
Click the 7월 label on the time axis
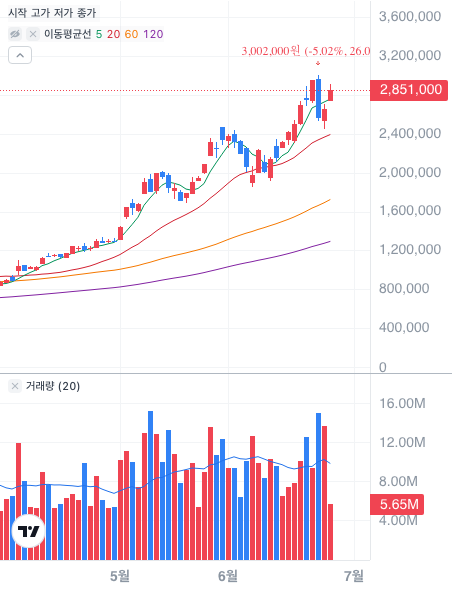point(354,576)
